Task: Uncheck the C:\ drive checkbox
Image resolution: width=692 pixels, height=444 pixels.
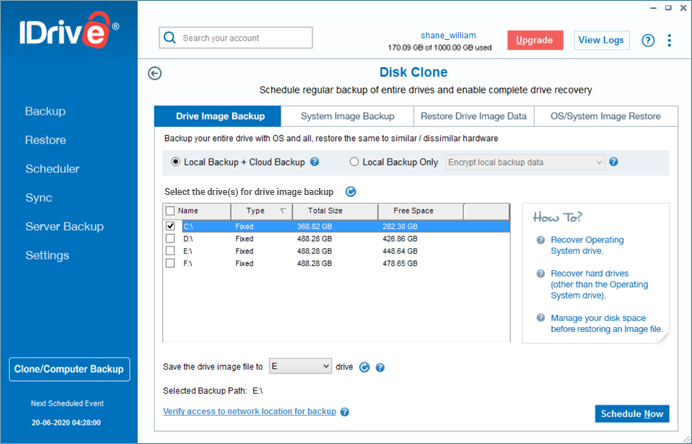Action: point(170,226)
